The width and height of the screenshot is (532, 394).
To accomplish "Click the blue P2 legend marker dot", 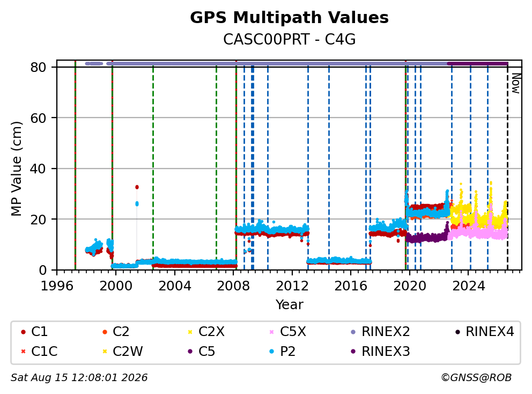I will coord(271,352).
